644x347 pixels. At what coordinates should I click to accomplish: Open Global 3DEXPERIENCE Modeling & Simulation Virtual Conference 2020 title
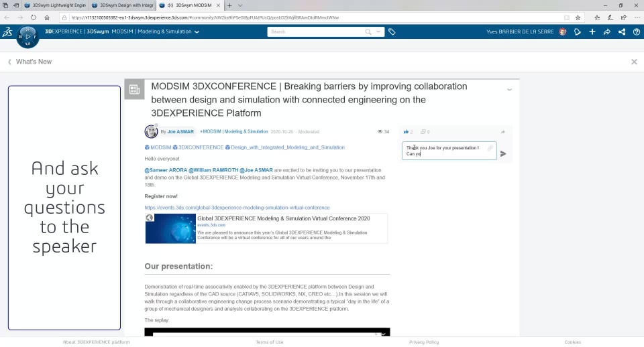point(283,218)
